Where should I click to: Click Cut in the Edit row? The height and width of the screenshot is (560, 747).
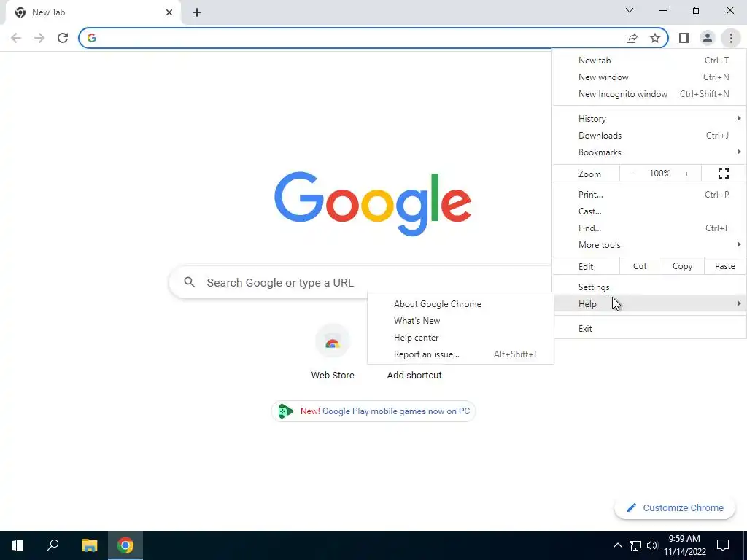point(640,266)
